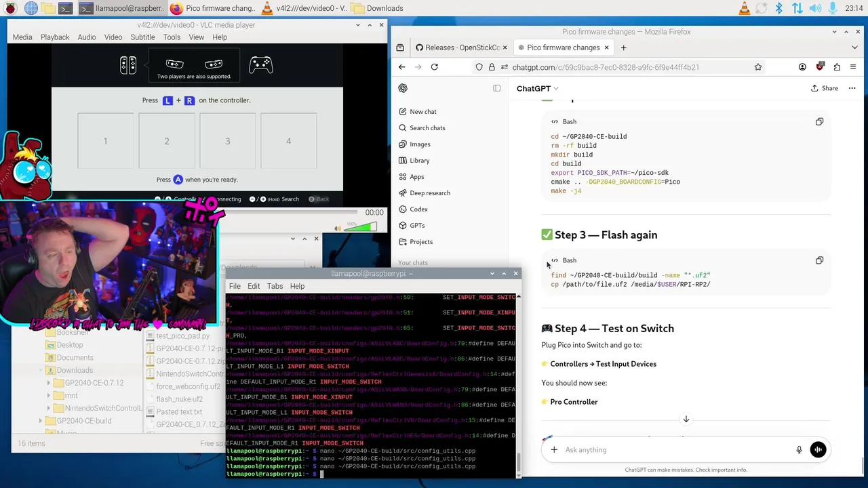
Task: Launch the terminal icon in the panel
Action: (x=65, y=8)
